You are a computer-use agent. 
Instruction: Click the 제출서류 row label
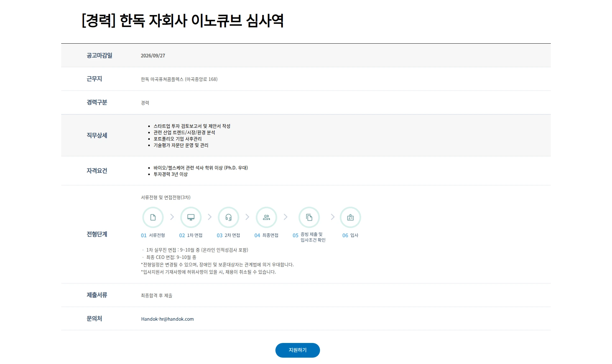coord(97,295)
